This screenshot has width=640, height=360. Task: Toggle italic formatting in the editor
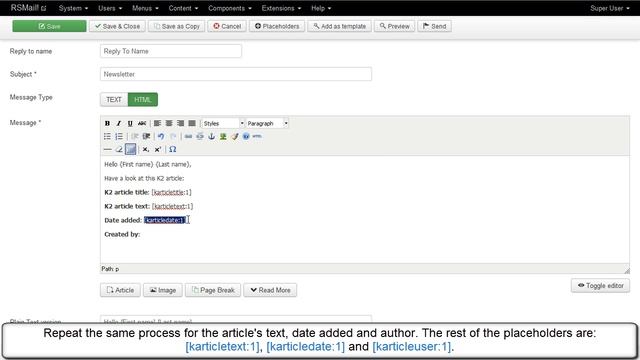click(x=118, y=123)
